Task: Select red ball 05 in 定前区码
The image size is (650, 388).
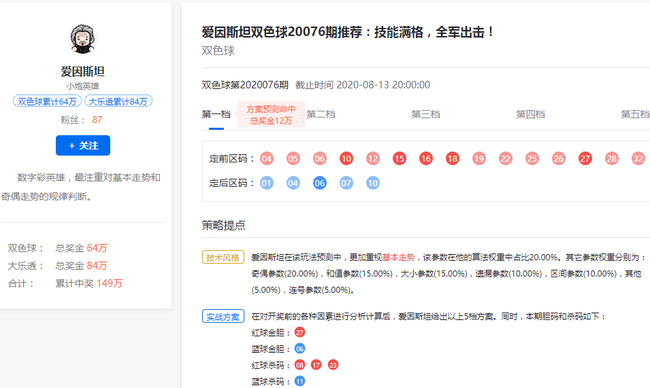Action: click(293, 158)
